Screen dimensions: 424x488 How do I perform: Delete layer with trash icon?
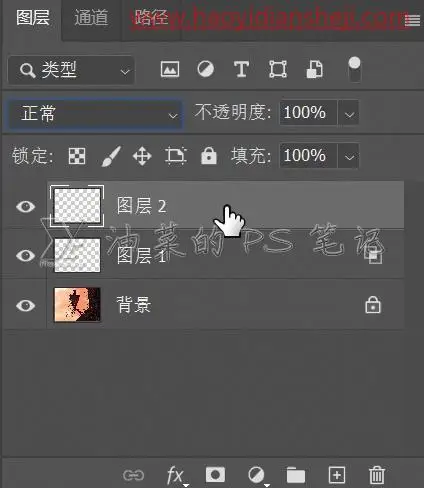[x=377, y=475]
